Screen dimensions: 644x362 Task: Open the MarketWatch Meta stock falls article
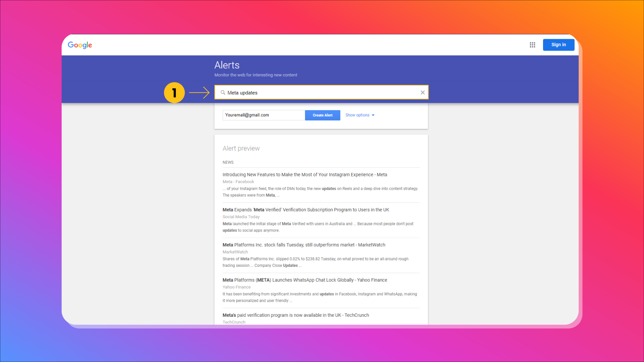coord(304,245)
